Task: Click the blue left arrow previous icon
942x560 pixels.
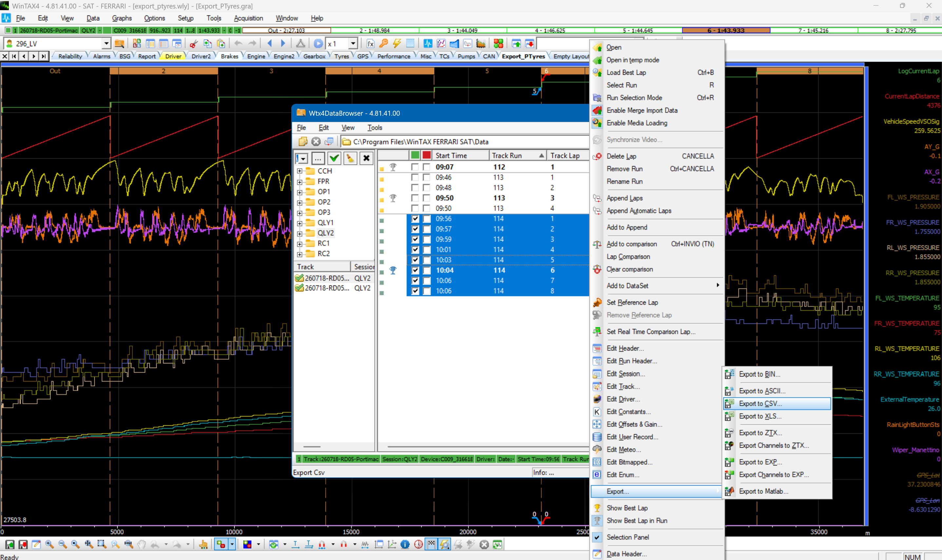Action: pyautogui.click(x=269, y=44)
